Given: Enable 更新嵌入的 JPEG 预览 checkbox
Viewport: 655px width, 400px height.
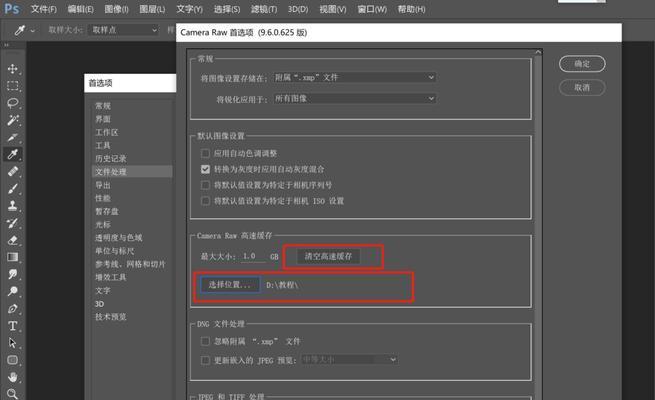Looking at the screenshot, I should coord(205,360).
